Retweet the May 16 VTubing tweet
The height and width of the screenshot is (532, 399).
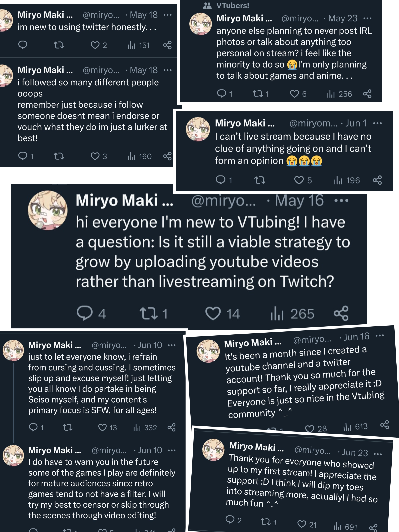[149, 313]
